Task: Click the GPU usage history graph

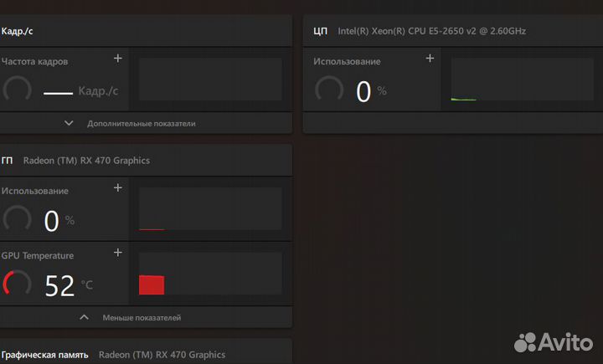Action: click(x=210, y=209)
